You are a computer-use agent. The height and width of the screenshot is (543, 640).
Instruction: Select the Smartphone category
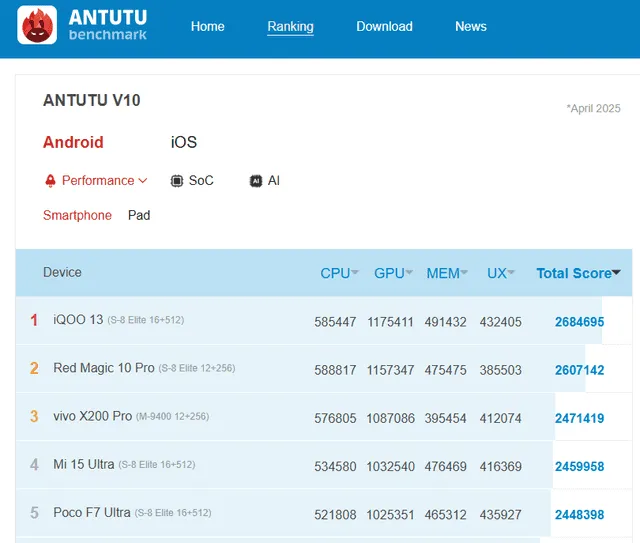pos(78,215)
